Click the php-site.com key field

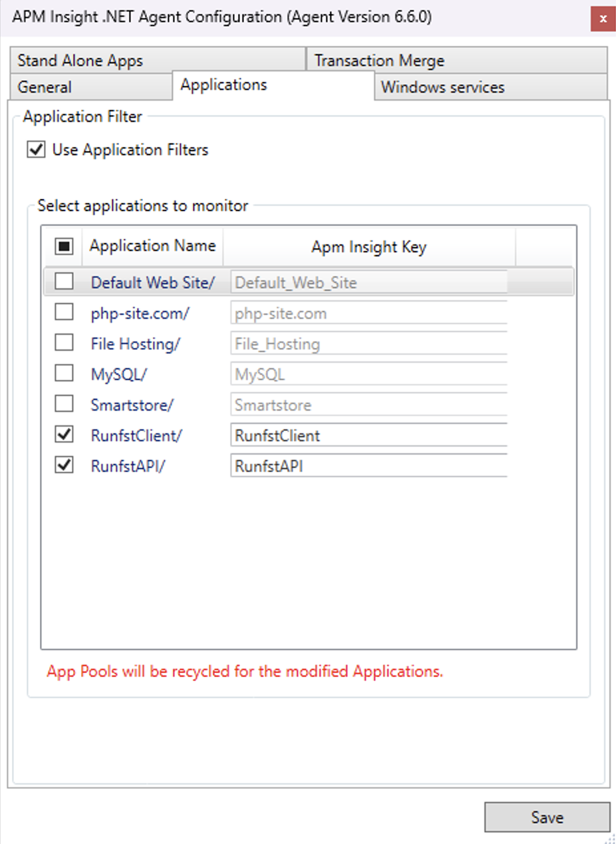pos(369,313)
